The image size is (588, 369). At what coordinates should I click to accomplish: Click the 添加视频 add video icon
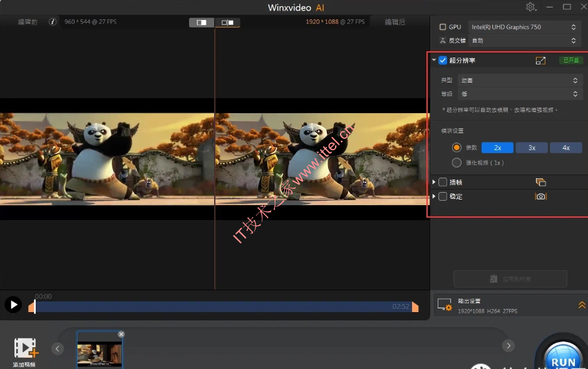26,348
